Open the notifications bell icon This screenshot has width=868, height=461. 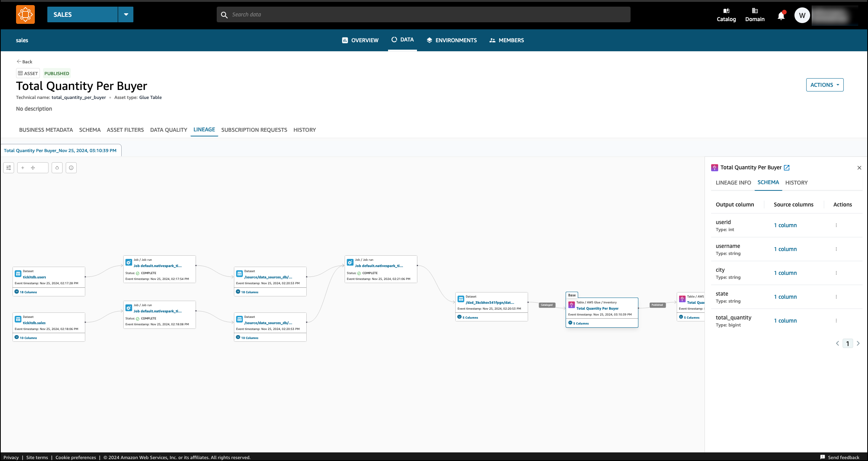pos(781,16)
